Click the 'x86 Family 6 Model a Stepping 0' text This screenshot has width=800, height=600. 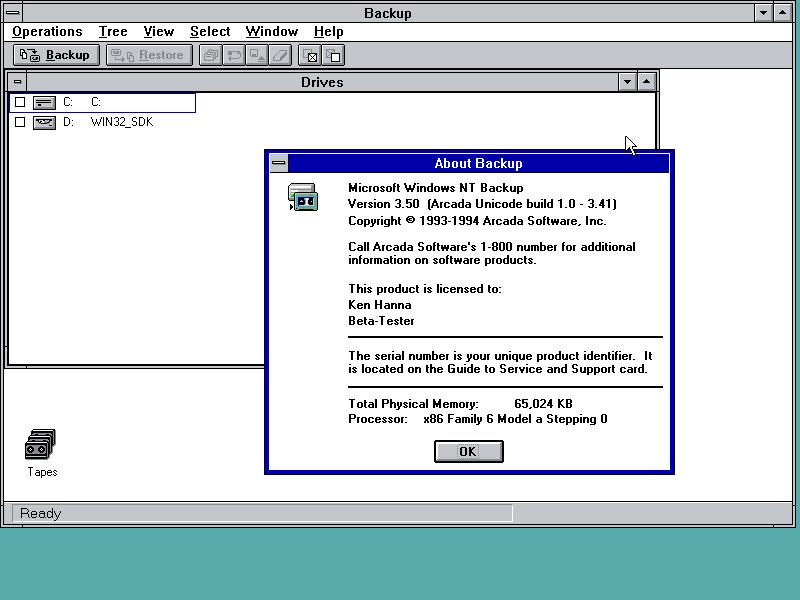(515, 419)
